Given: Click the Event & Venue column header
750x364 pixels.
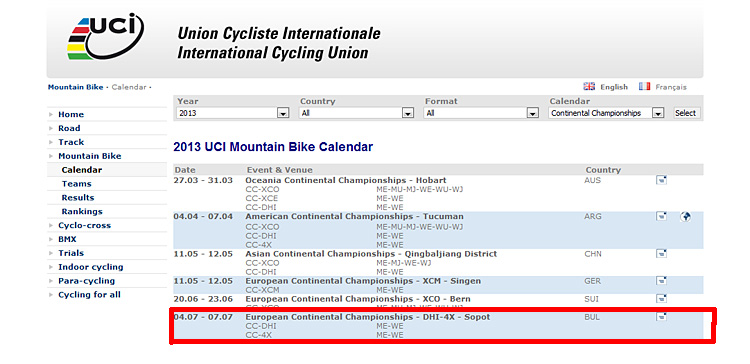Looking at the screenshot, I should click(x=280, y=170).
